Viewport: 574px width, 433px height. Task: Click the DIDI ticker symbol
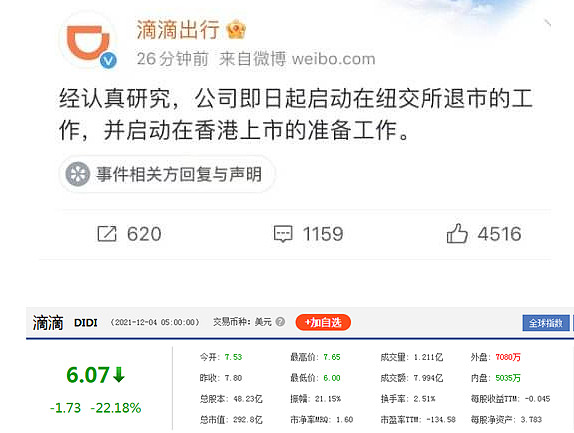(86, 323)
